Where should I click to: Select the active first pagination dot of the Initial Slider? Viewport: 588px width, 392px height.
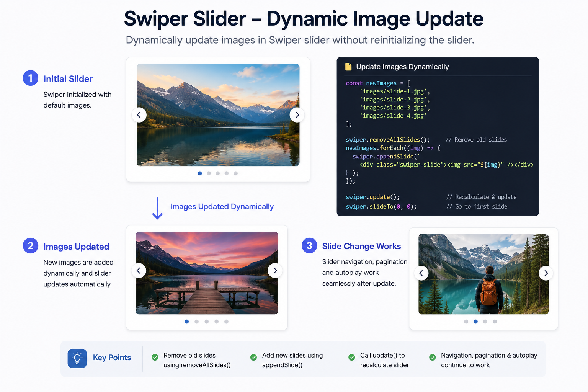pos(200,173)
